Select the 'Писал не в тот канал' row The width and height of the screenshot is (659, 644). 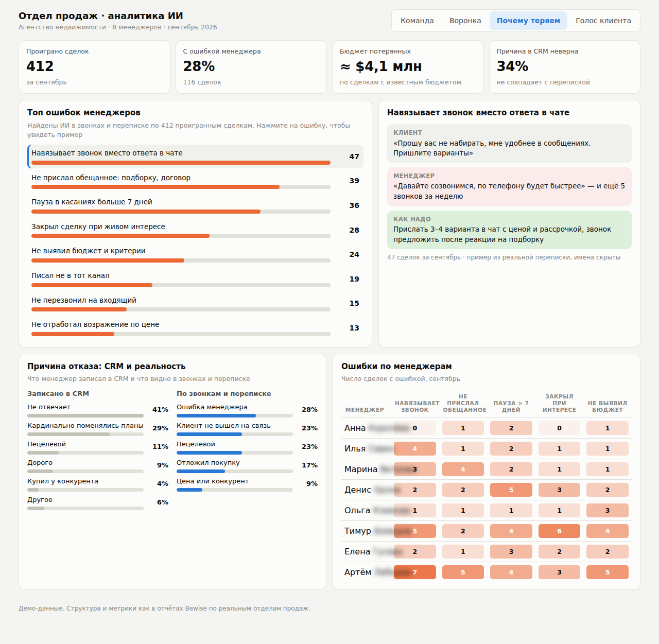[195, 279]
